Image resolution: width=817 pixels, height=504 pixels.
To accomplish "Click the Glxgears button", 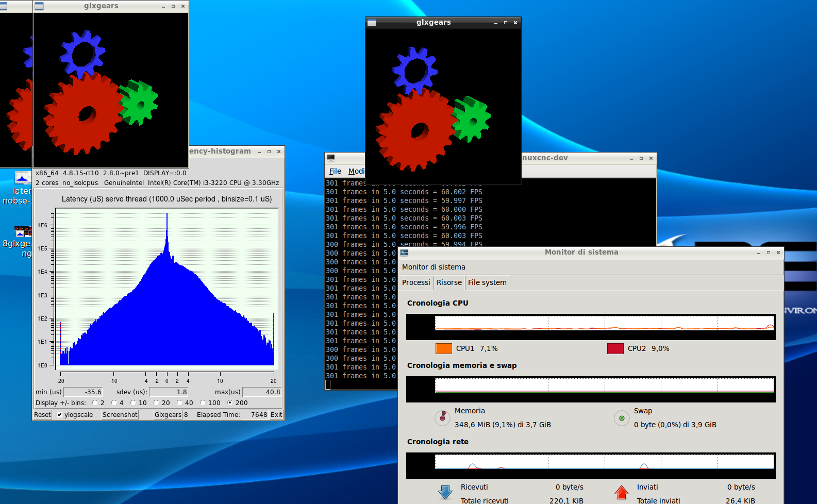I will [168, 415].
